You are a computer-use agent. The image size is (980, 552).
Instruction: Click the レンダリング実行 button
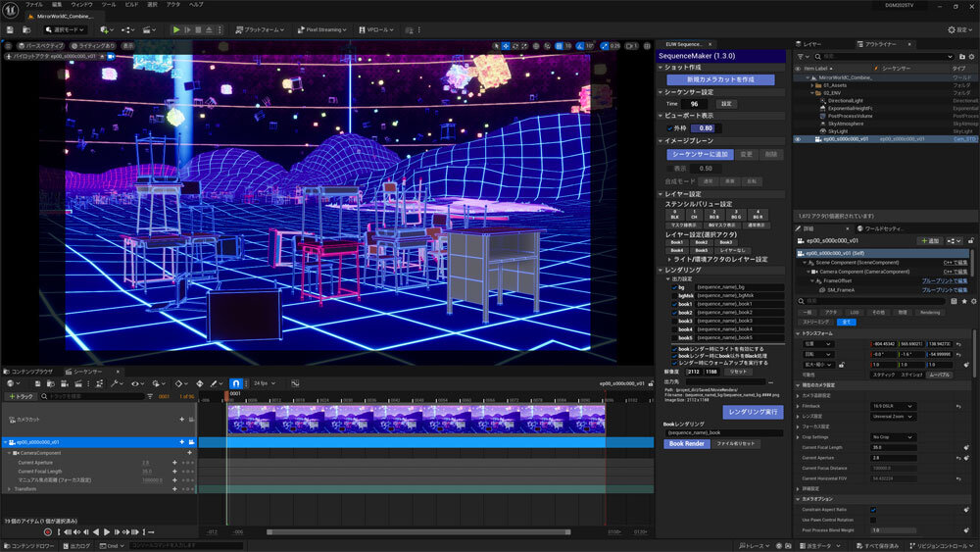(x=753, y=412)
